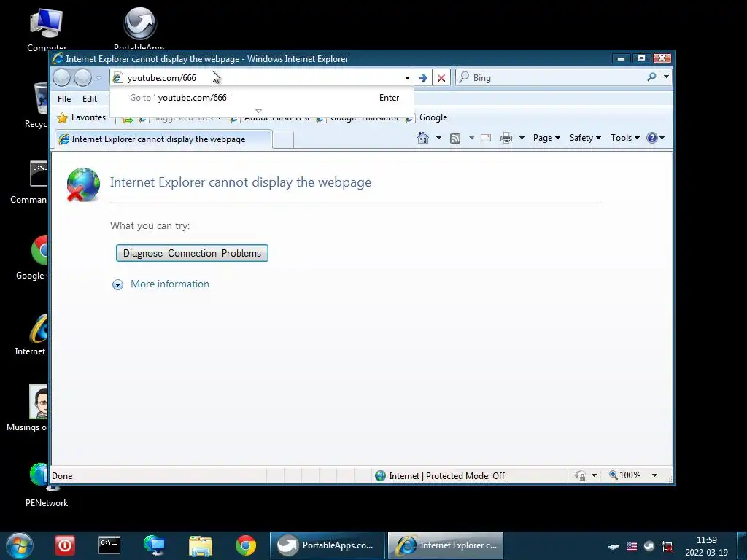747x560 pixels.
Task: Click the status bar privacy lock icon
Action: [580, 475]
